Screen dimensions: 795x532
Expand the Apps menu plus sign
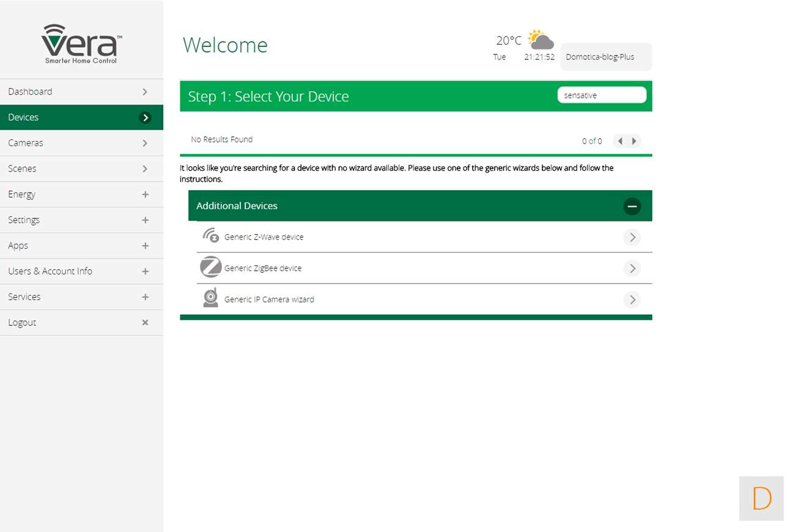click(x=145, y=246)
